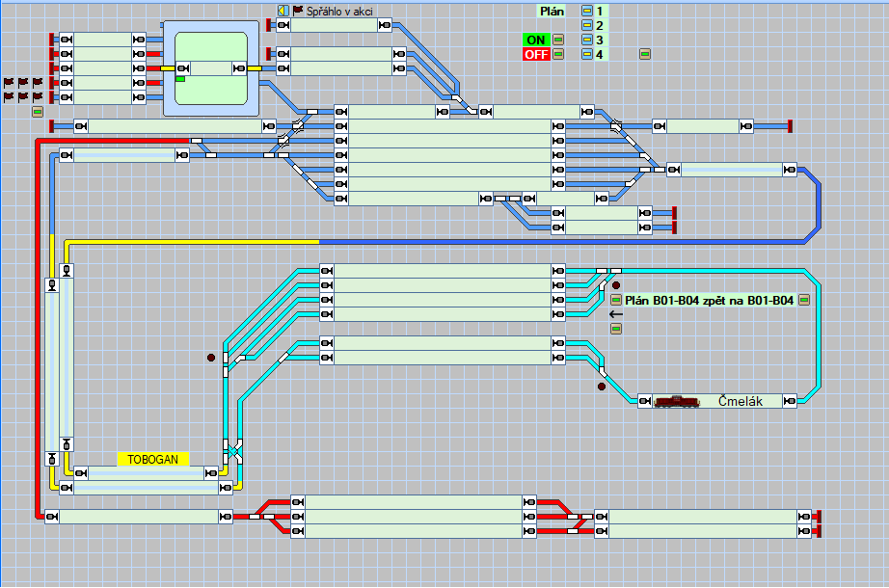This screenshot has height=588, width=889.
Task: Click the yellow TOBOGAN label
Action: click(153, 460)
